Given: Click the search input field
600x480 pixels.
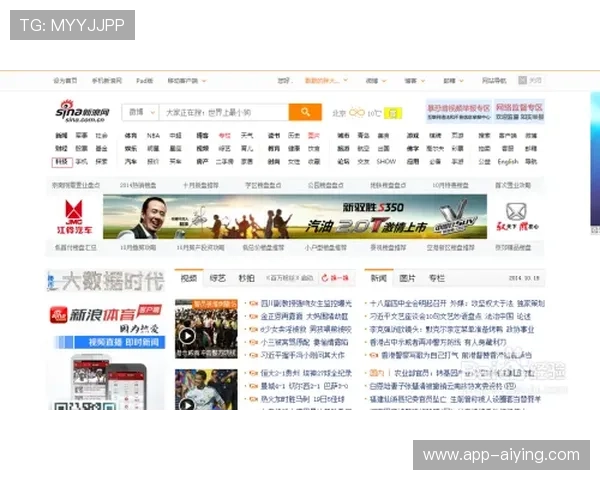Looking at the screenshot, I should click(224, 112).
